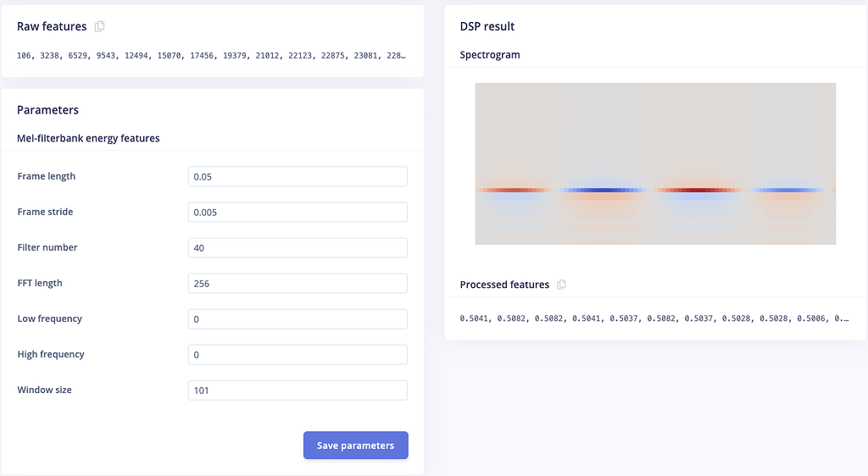Click the processed features values text
The image size is (868, 476).
click(654, 318)
